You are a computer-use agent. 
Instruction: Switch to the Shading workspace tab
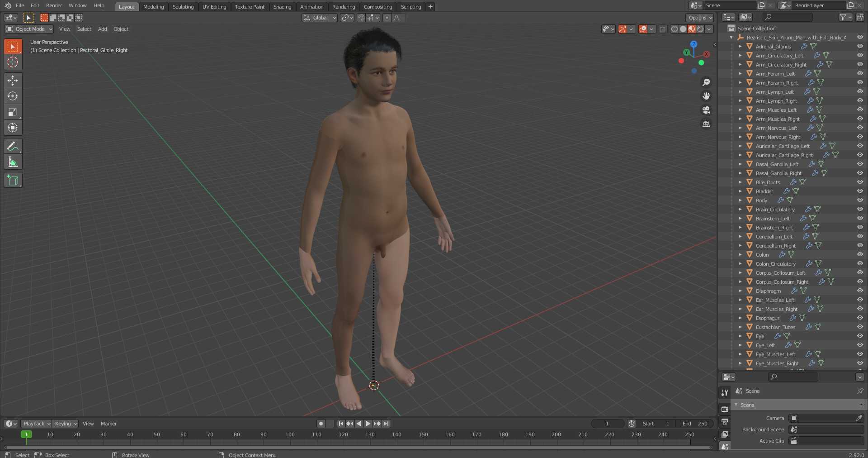(x=282, y=7)
